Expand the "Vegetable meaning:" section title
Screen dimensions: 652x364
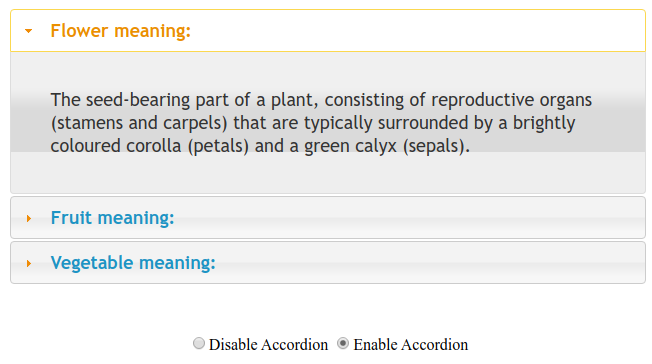133,263
